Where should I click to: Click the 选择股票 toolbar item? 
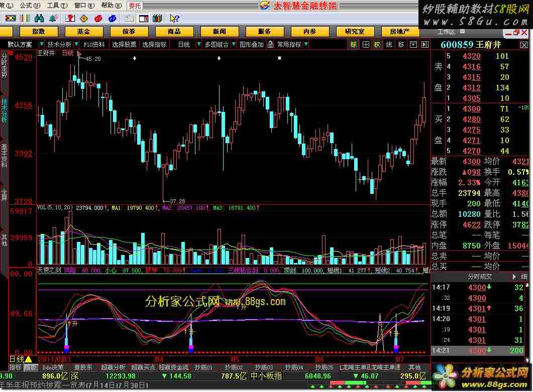point(124,45)
